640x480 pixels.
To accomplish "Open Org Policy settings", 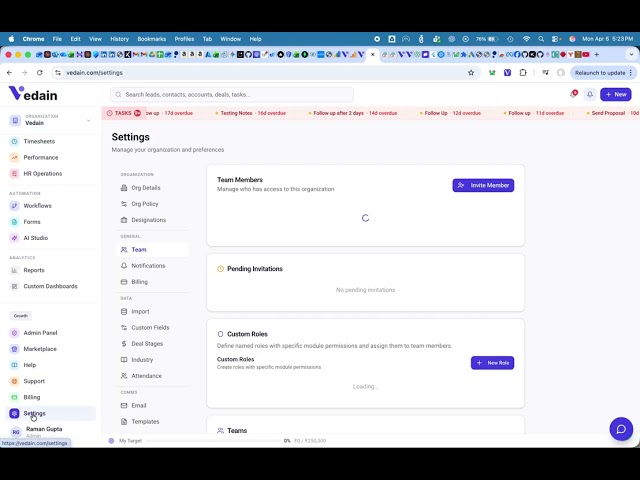I will coord(144,204).
